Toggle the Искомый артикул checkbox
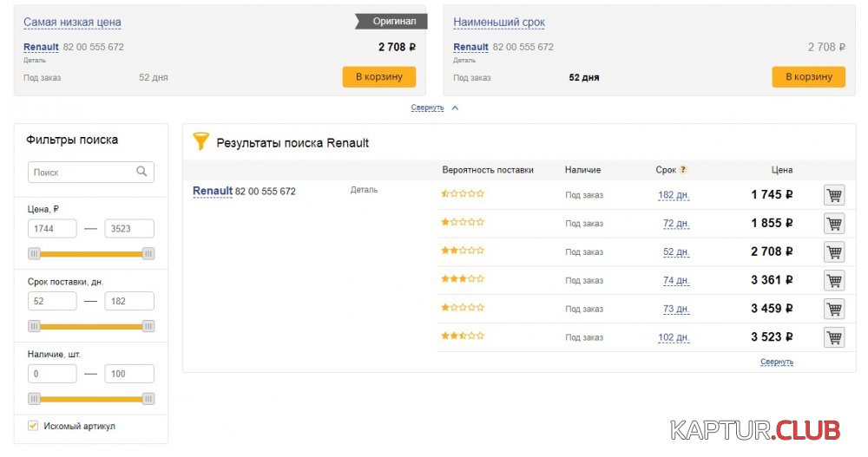Screen dimensions: 868x457 [x=33, y=426]
